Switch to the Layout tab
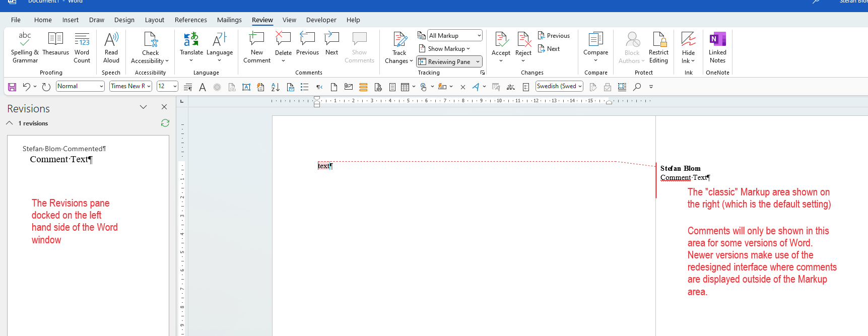 click(155, 20)
